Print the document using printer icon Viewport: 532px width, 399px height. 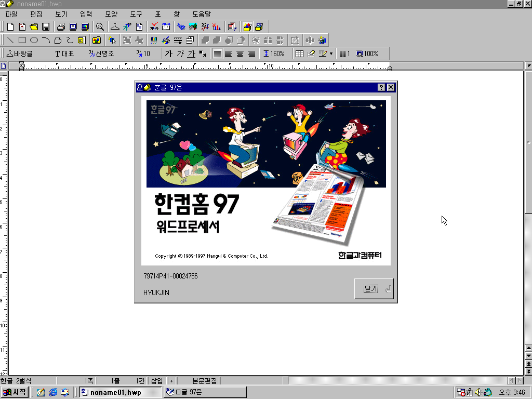pyautogui.click(x=61, y=27)
